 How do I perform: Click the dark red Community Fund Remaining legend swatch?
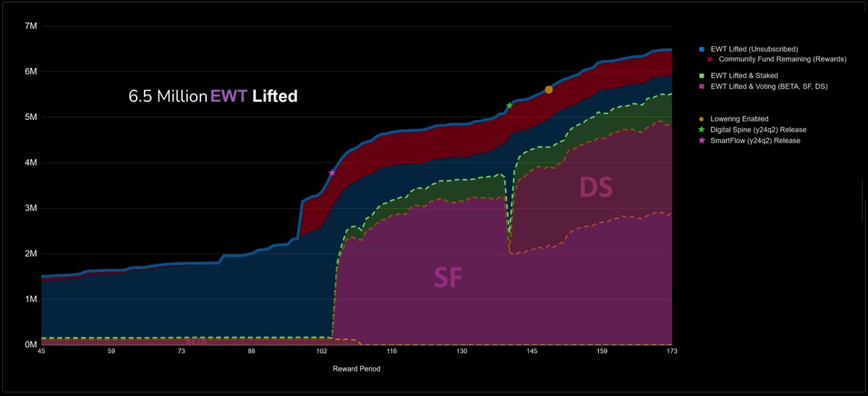pos(710,59)
